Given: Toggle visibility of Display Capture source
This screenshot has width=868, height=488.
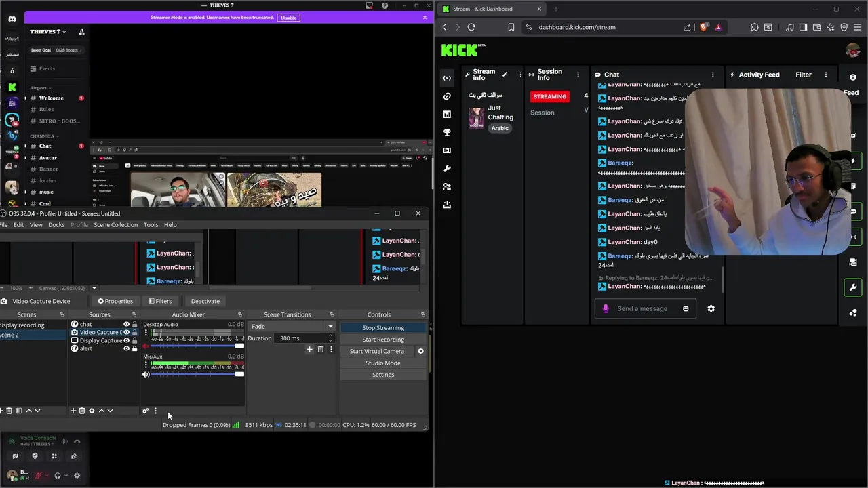Looking at the screenshot, I should click(x=126, y=341).
